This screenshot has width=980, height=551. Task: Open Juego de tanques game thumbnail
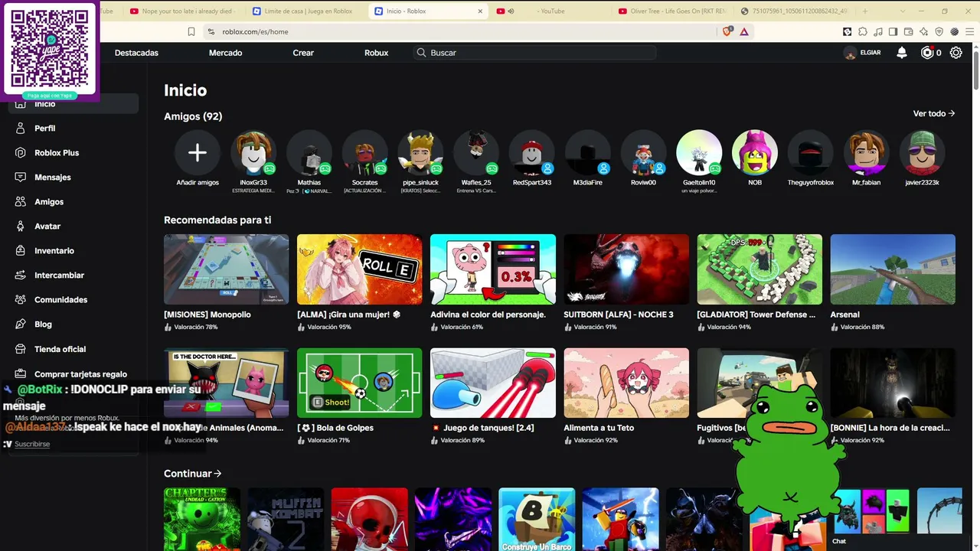(493, 383)
